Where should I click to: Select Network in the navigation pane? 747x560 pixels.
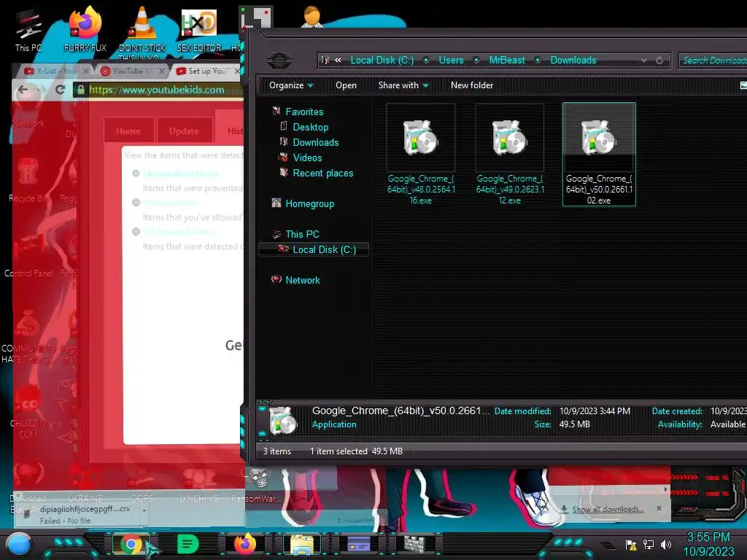click(x=303, y=281)
